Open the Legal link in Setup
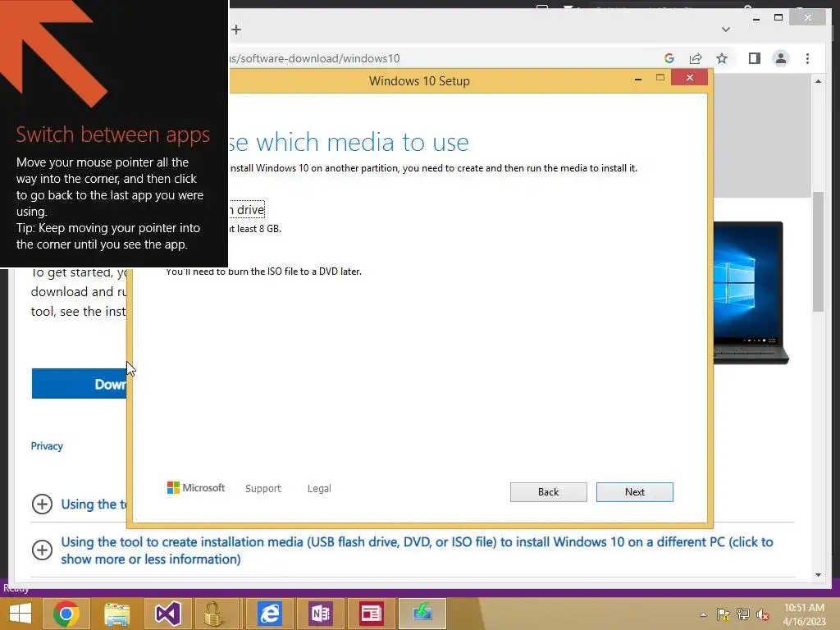Viewport: 840px width, 630px height. click(x=319, y=489)
